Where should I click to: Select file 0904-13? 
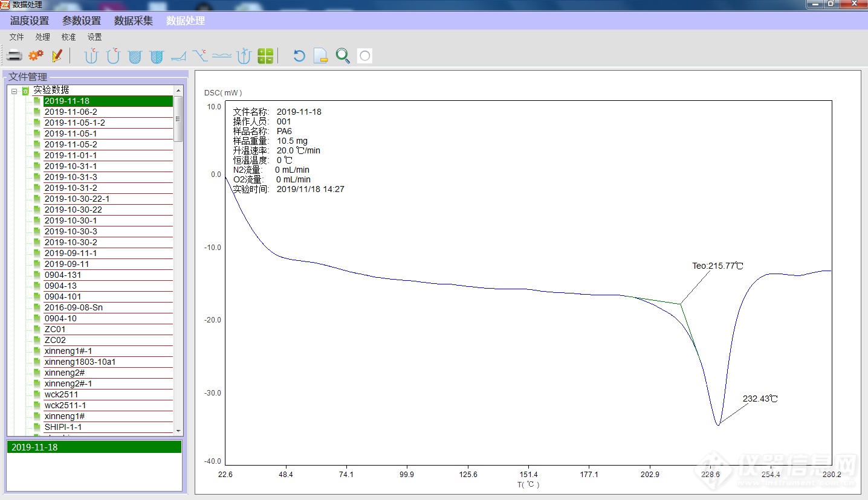108,286
